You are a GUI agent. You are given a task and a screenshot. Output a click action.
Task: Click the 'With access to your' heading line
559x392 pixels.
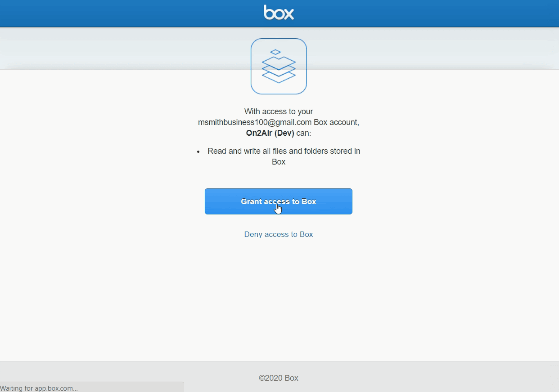[278, 111]
